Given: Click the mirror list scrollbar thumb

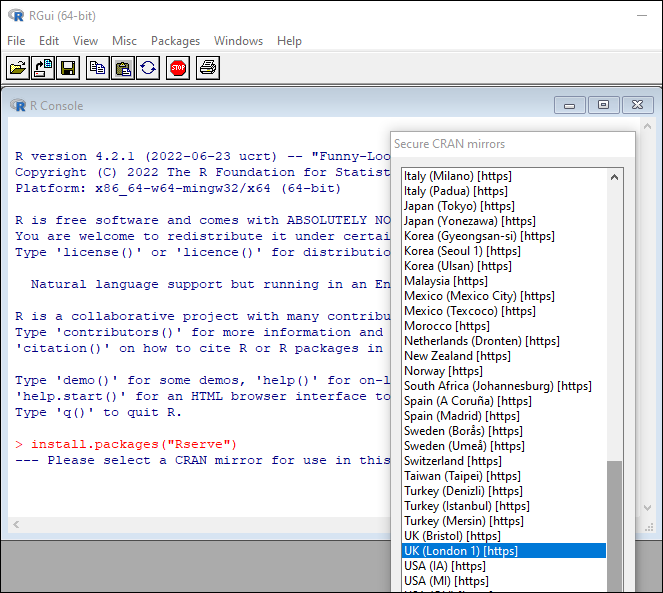Looking at the screenshot, I should (614, 526).
